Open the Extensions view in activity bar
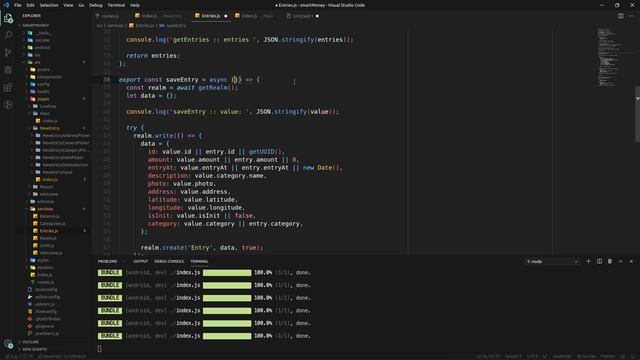 tap(8, 87)
